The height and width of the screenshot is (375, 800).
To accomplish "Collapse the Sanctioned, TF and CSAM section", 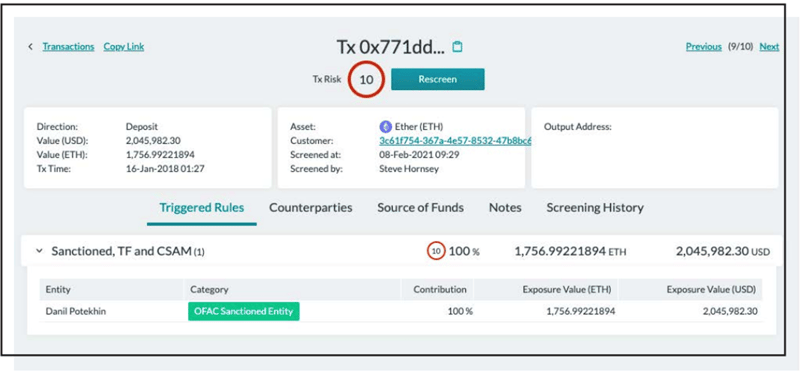I will [x=39, y=251].
